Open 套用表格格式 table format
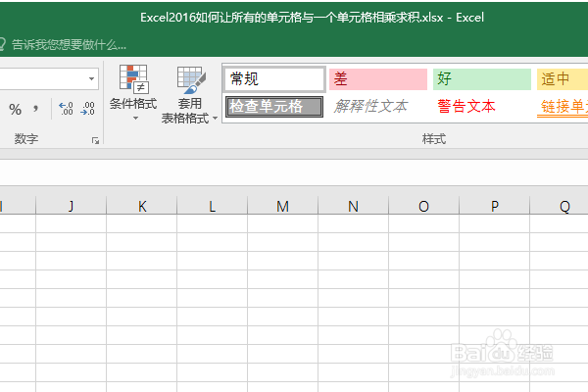Screen dimensions: 588x392 coord(189,94)
